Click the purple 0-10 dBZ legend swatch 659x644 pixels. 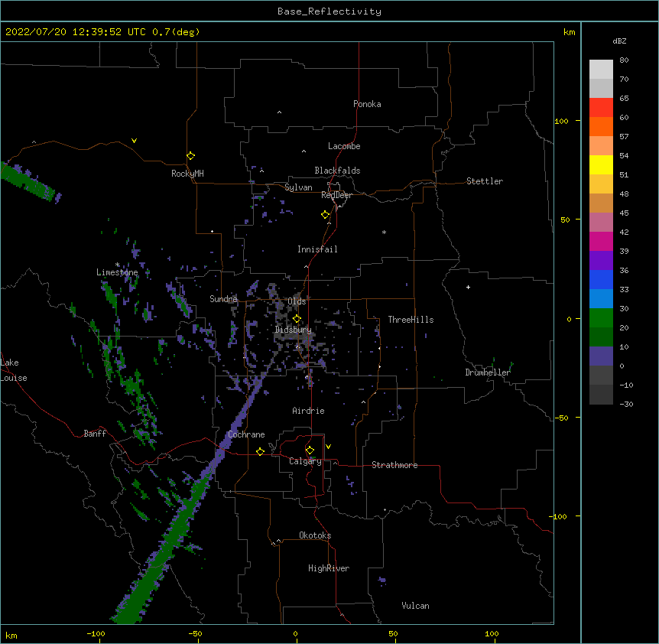(601, 356)
